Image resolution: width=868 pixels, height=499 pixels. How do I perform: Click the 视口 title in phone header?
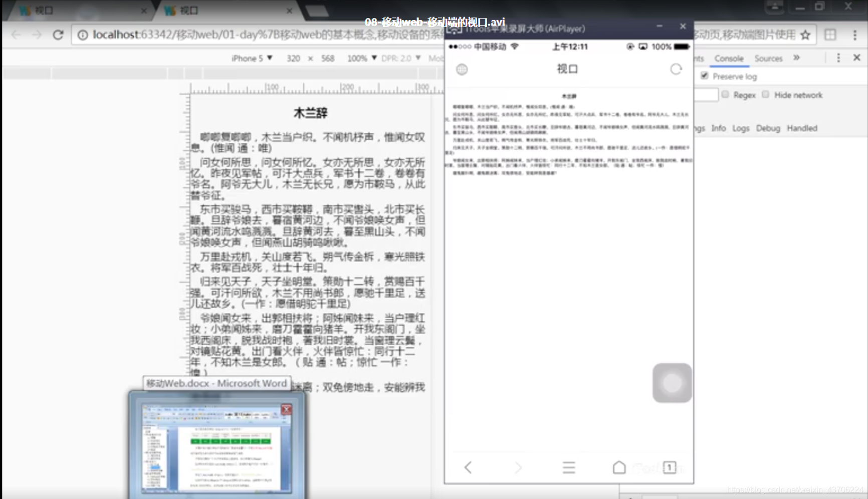coord(567,69)
